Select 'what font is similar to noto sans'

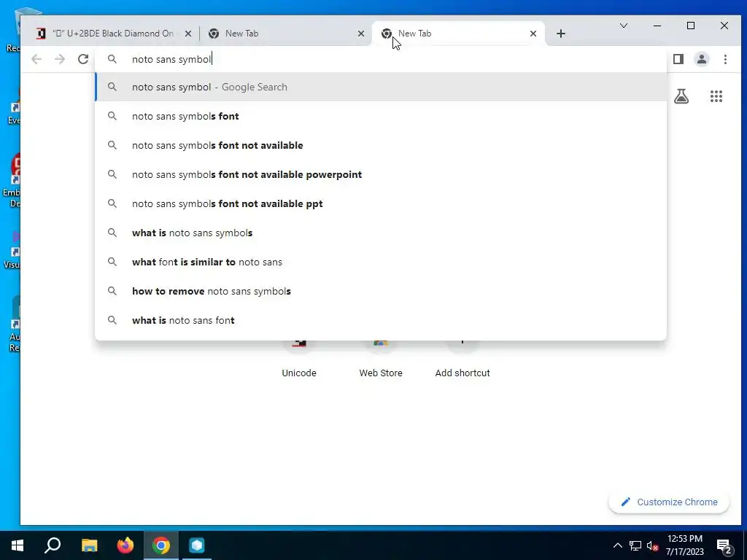(x=381, y=262)
